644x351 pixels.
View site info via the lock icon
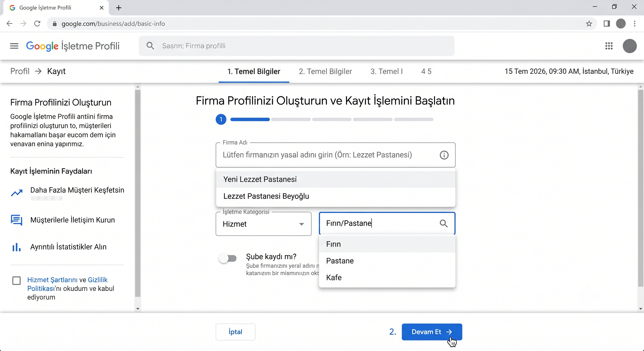pyautogui.click(x=54, y=24)
